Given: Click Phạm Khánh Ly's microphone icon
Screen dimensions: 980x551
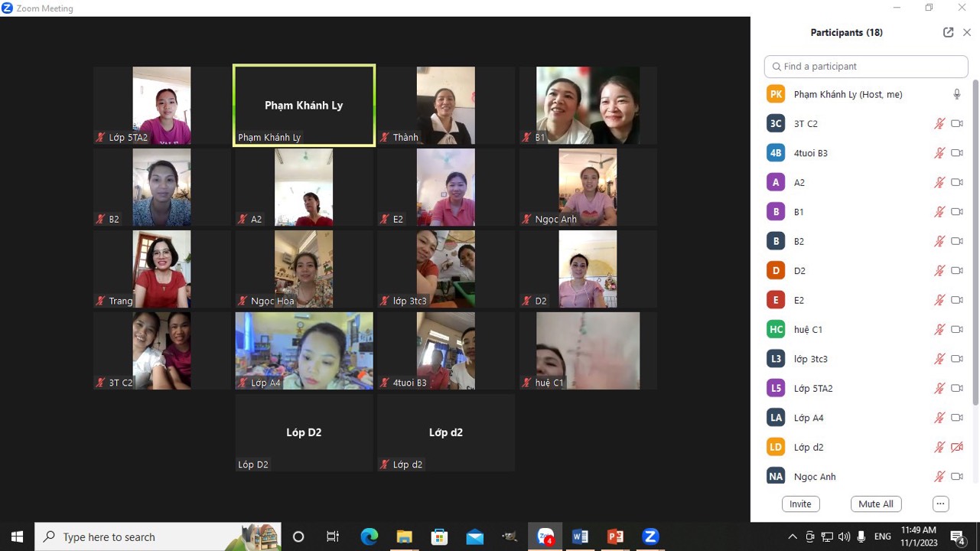Looking at the screenshot, I should pyautogui.click(x=956, y=94).
